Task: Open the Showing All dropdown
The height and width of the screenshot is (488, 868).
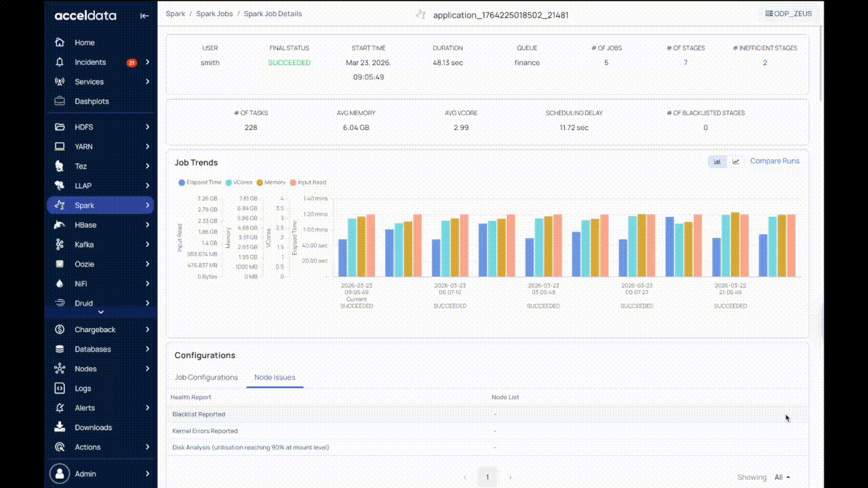Action: (782, 477)
